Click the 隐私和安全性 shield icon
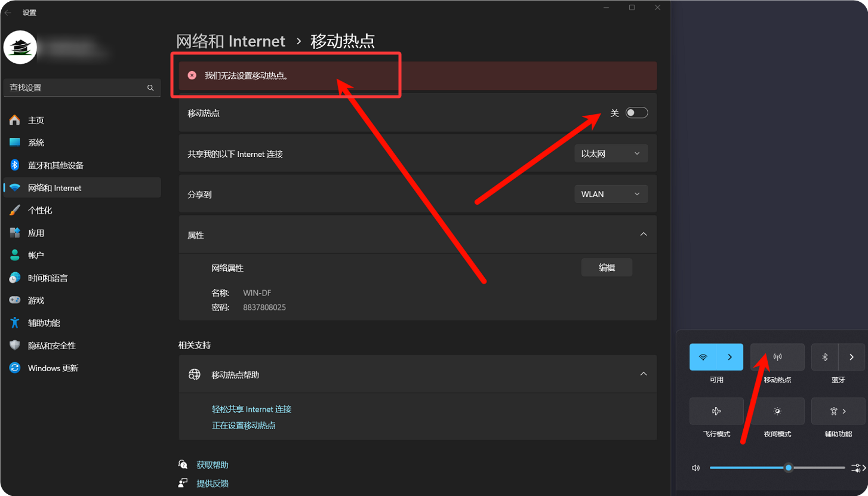This screenshot has width=868, height=496. coord(15,346)
